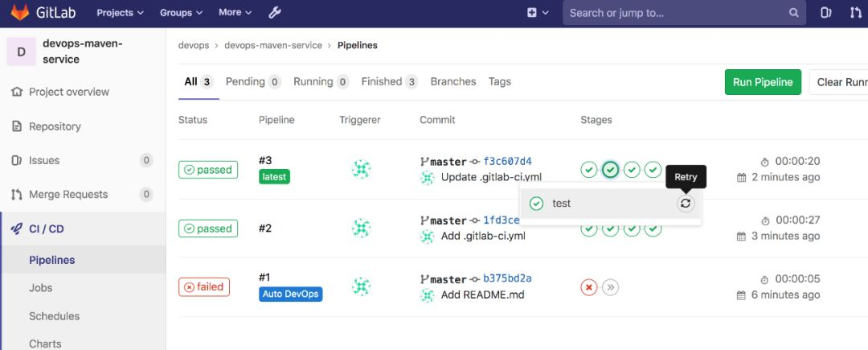Click first stage icon of pipeline #3
This screenshot has height=350, width=868.
click(589, 170)
